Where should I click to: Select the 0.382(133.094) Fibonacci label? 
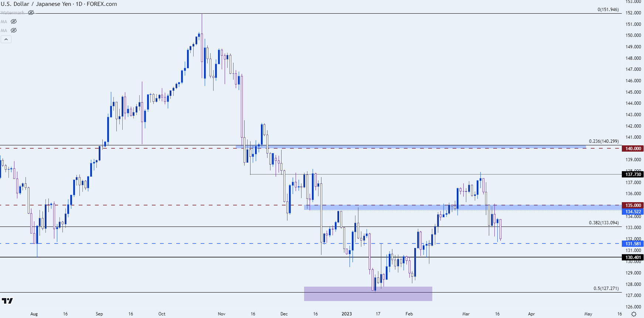coord(603,223)
